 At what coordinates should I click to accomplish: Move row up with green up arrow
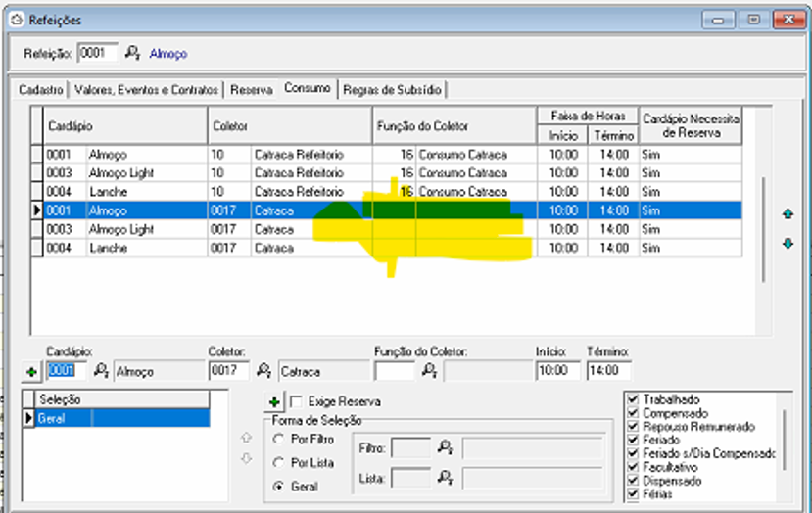[788, 213]
